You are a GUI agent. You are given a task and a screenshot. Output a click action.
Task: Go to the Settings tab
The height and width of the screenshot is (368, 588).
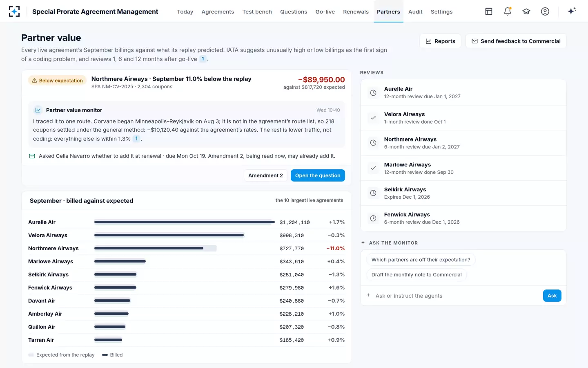(x=441, y=12)
